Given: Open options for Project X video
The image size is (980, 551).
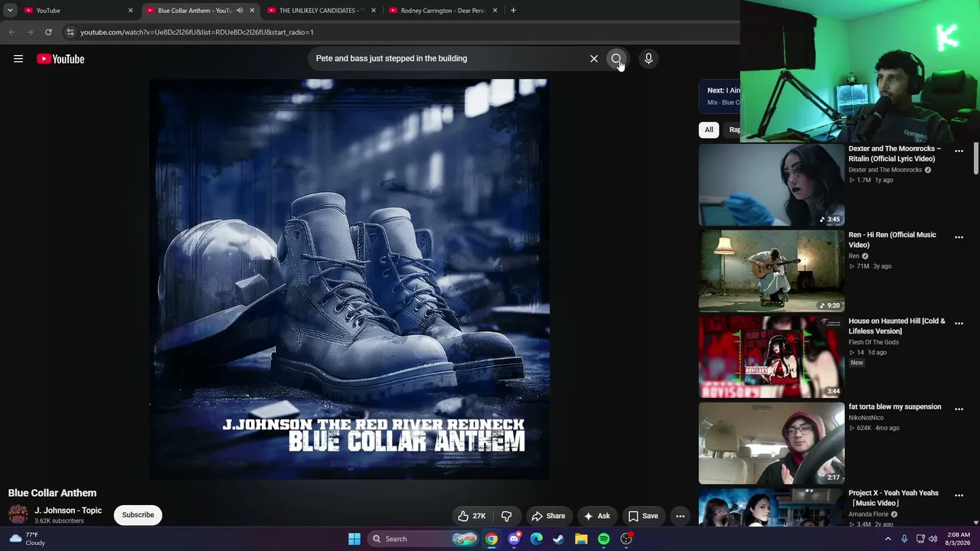Looking at the screenshot, I should [x=959, y=496].
